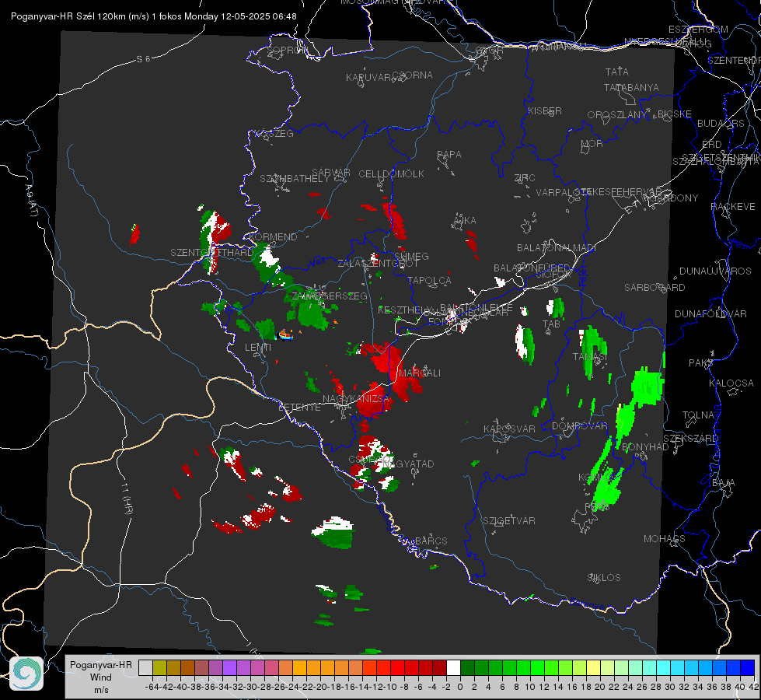
Task: Select the NAGYKANIZSA city label
Action: (x=356, y=399)
